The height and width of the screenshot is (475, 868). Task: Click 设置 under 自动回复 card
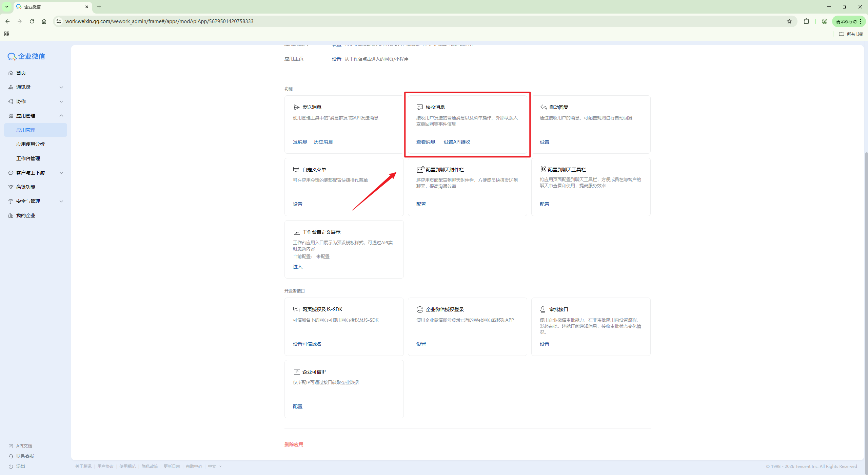pyautogui.click(x=545, y=142)
